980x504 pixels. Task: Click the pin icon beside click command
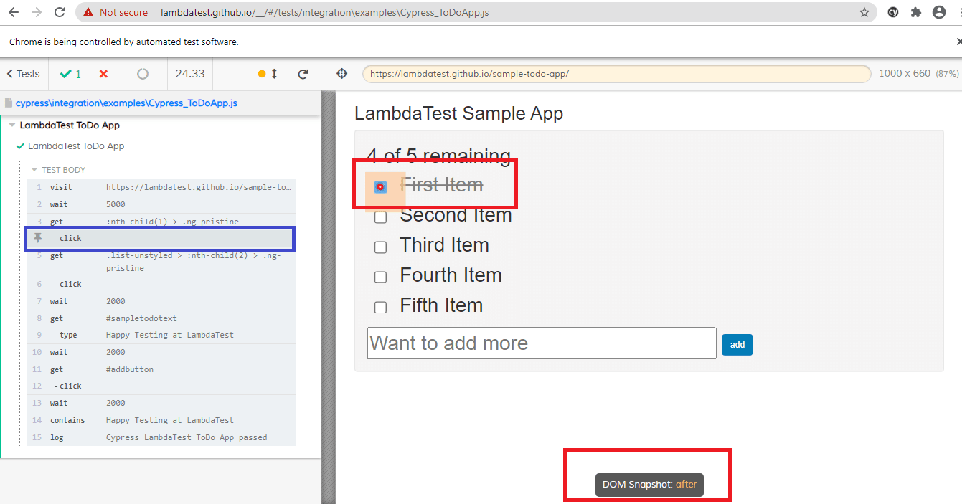tap(38, 238)
